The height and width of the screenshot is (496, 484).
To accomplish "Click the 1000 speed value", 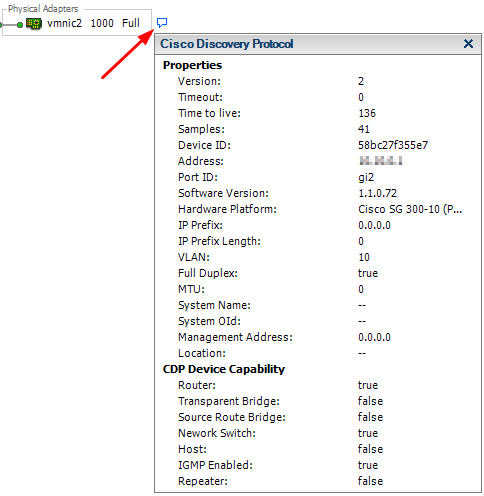I will click(102, 23).
